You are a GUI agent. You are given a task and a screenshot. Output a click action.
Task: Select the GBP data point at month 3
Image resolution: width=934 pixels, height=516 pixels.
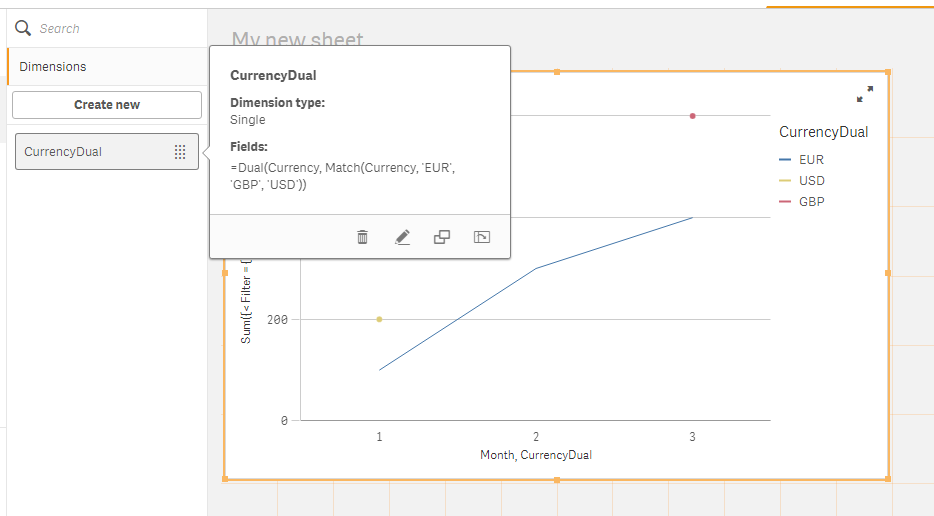click(692, 116)
